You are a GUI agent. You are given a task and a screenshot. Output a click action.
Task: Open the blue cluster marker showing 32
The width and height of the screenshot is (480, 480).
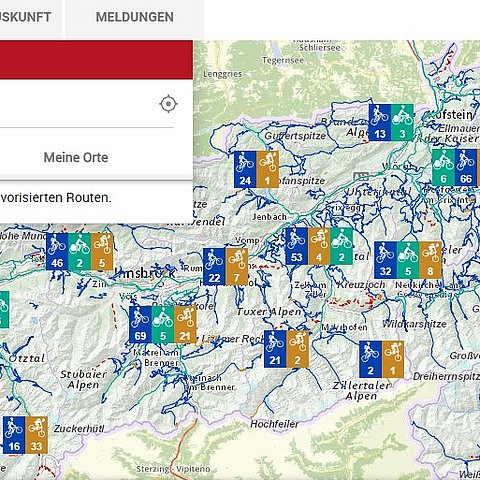pyautogui.click(x=386, y=260)
